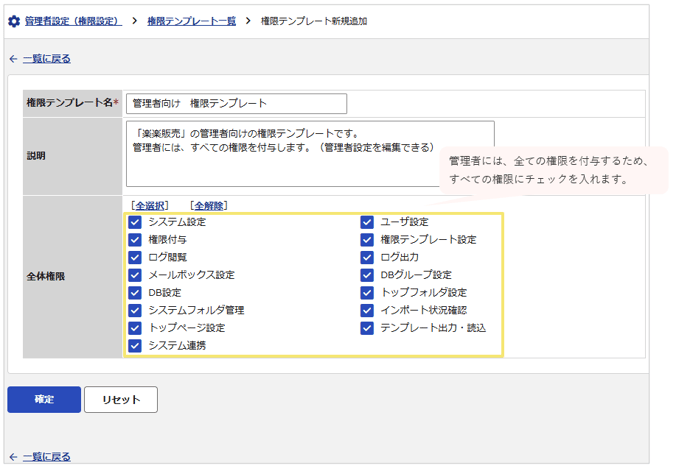The width and height of the screenshot is (676, 471).
Task: Toggle トップページ設定 checkbox
Action: (x=135, y=328)
